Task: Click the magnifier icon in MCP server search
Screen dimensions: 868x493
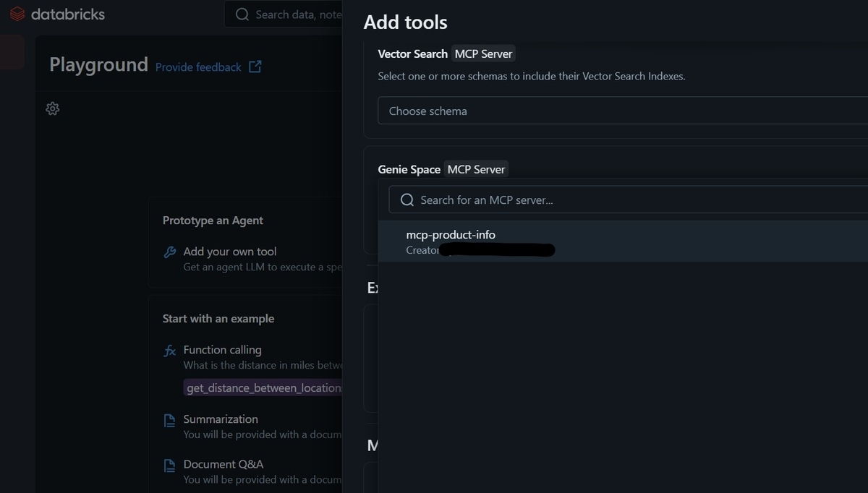Action: coord(407,200)
